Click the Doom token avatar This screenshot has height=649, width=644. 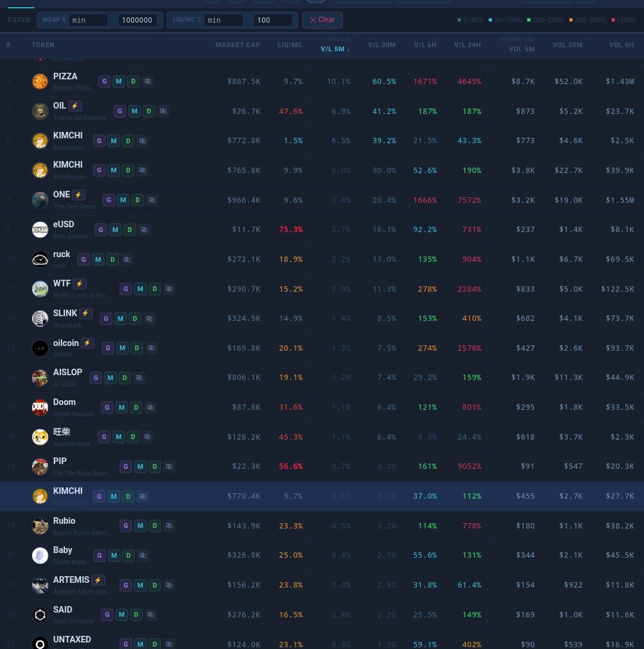[40, 407]
